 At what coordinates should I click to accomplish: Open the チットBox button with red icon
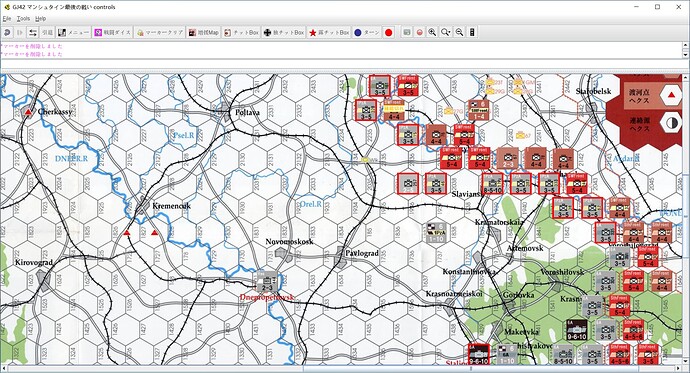241,33
